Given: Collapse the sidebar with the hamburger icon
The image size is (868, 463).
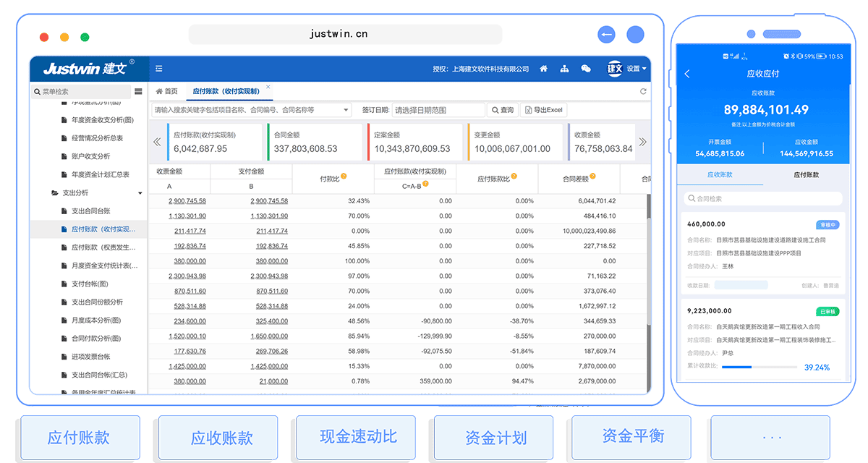Looking at the screenshot, I should click(x=158, y=69).
